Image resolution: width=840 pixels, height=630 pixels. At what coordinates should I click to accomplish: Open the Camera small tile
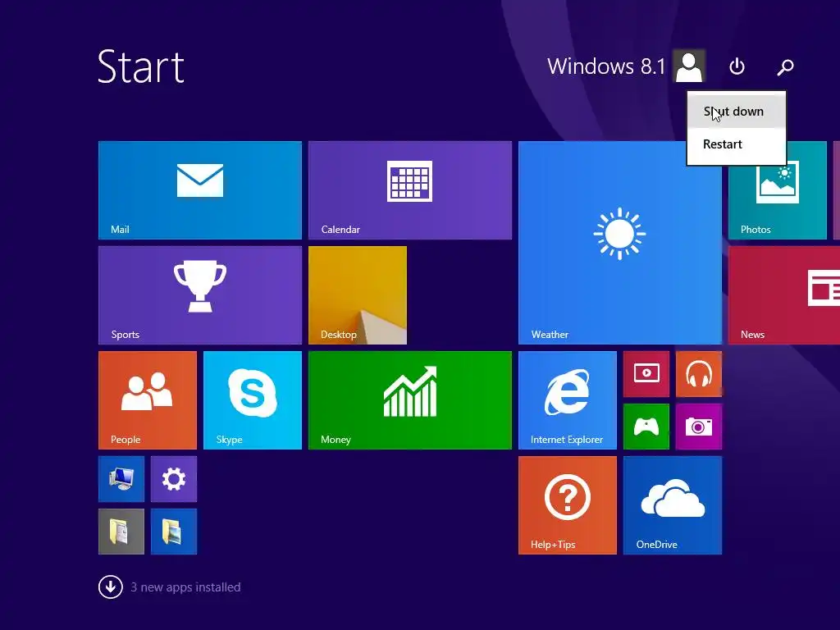tap(699, 427)
